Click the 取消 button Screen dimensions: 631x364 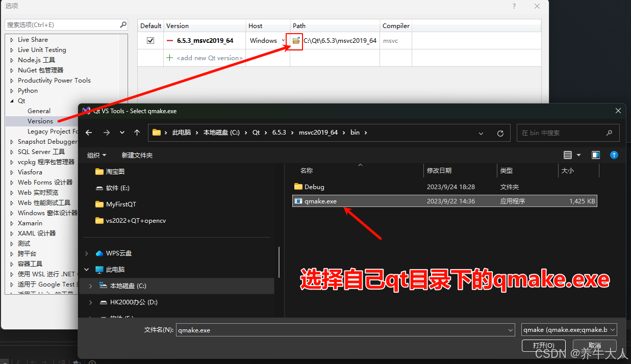594,346
